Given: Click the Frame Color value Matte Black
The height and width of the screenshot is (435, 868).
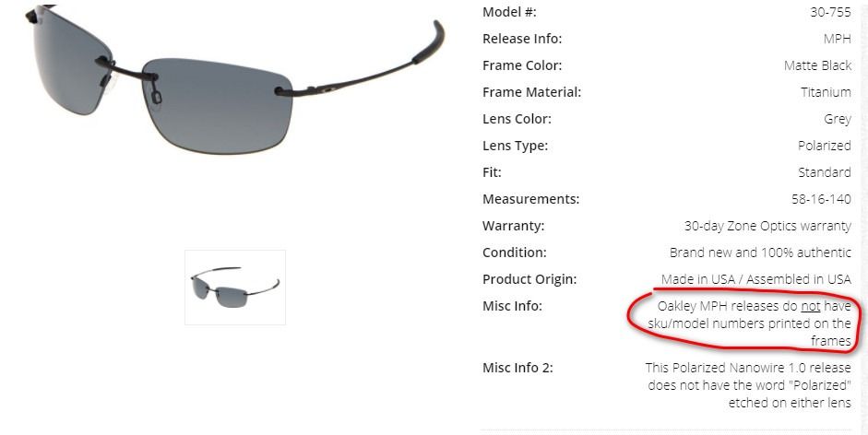Looking at the screenshot, I should tap(817, 65).
